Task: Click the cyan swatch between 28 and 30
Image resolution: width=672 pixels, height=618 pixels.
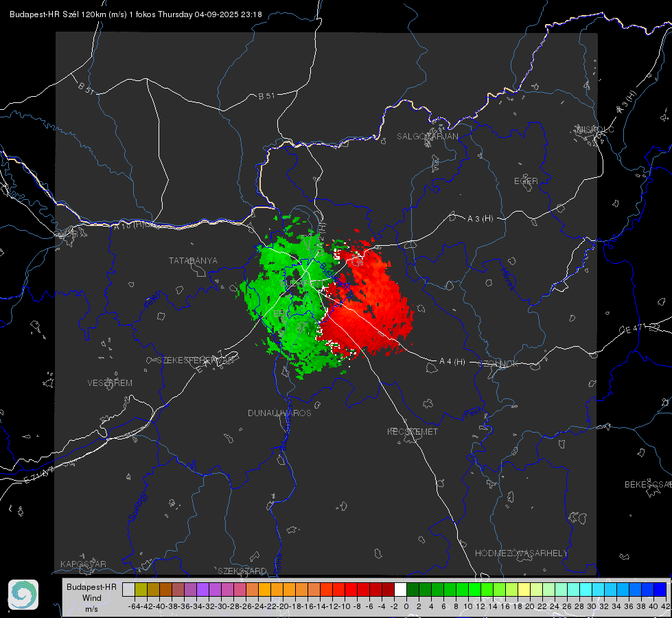Action: pyautogui.click(x=586, y=589)
